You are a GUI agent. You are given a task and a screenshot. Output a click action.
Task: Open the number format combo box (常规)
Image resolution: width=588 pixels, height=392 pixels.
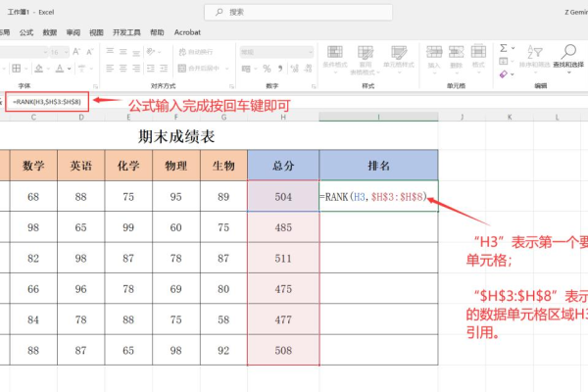[x=276, y=52]
